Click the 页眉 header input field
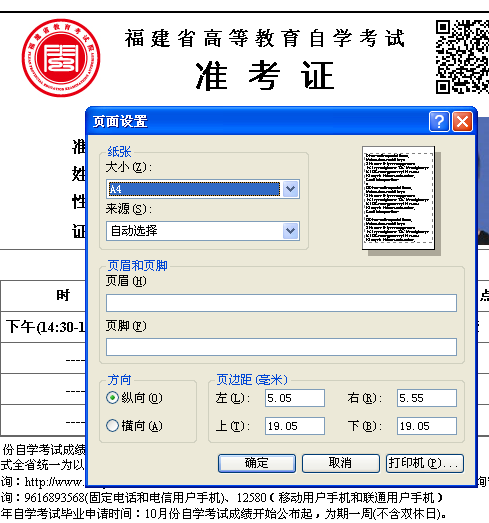The width and height of the screenshot is (489, 523). click(281, 303)
